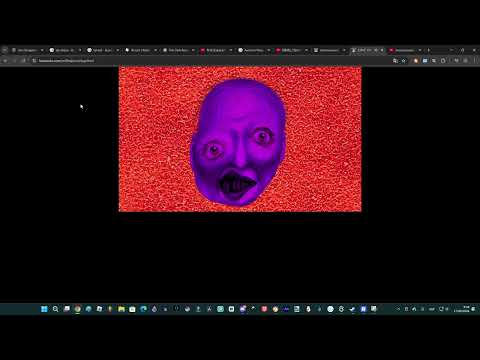Image resolution: width=480 pixels, height=360 pixels.
Task: Open File Explorer from the taskbar
Action: click(x=121, y=309)
